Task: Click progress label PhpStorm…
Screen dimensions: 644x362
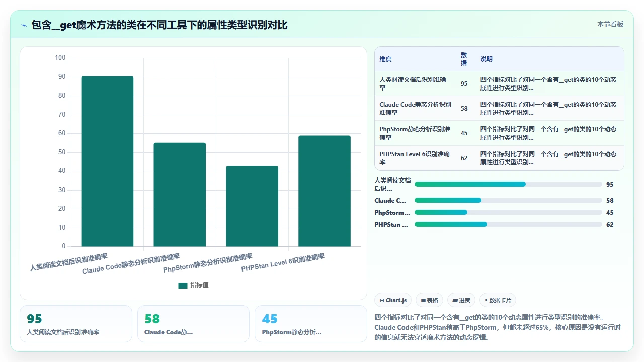Action: coord(392,212)
